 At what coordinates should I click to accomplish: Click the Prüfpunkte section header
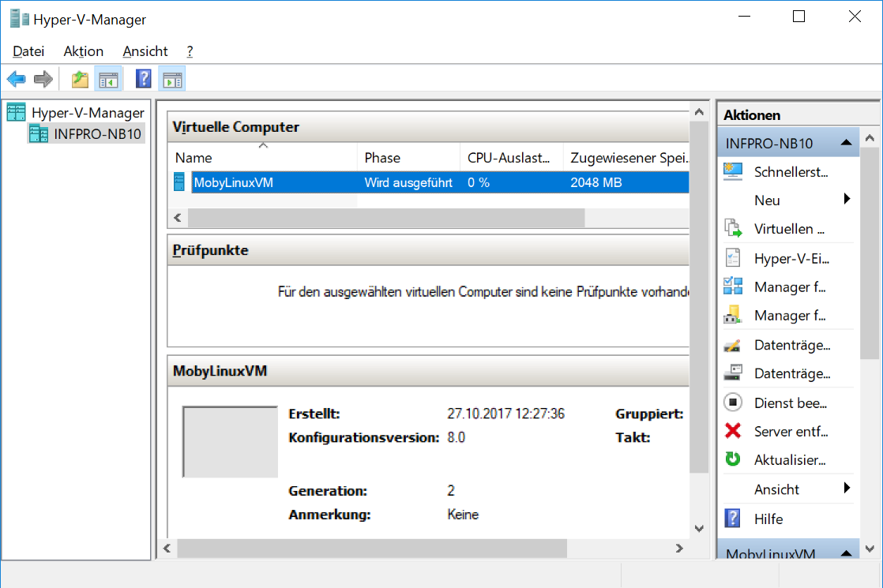click(429, 250)
